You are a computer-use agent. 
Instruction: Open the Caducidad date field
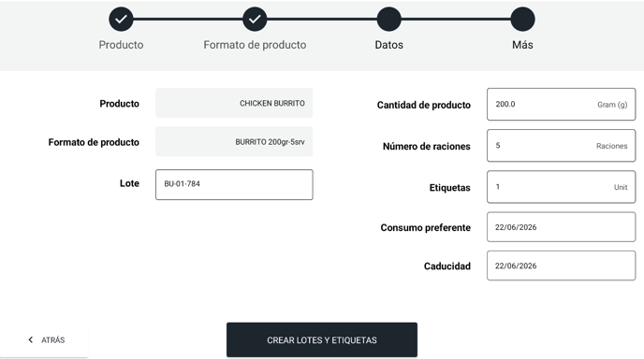click(561, 266)
